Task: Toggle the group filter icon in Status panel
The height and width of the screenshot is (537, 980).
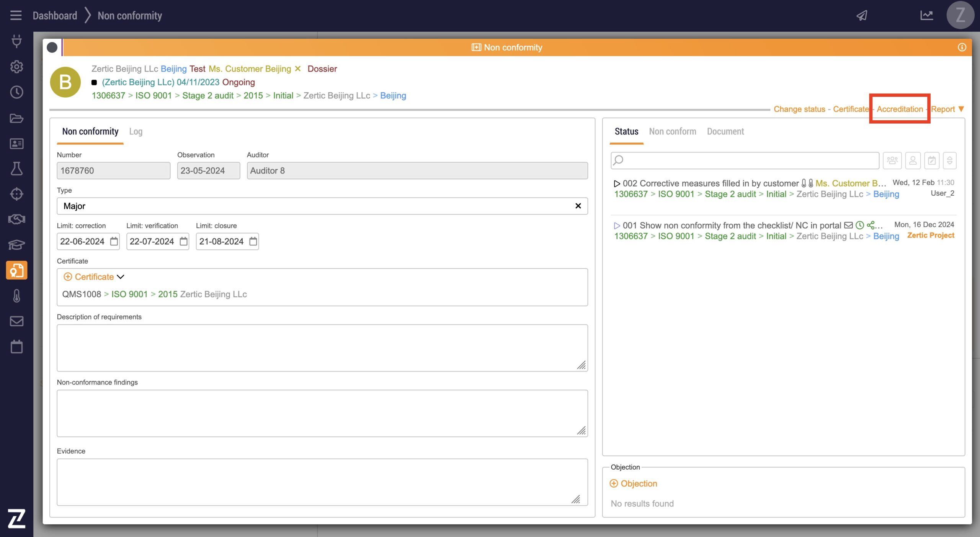Action: [892, 160]
